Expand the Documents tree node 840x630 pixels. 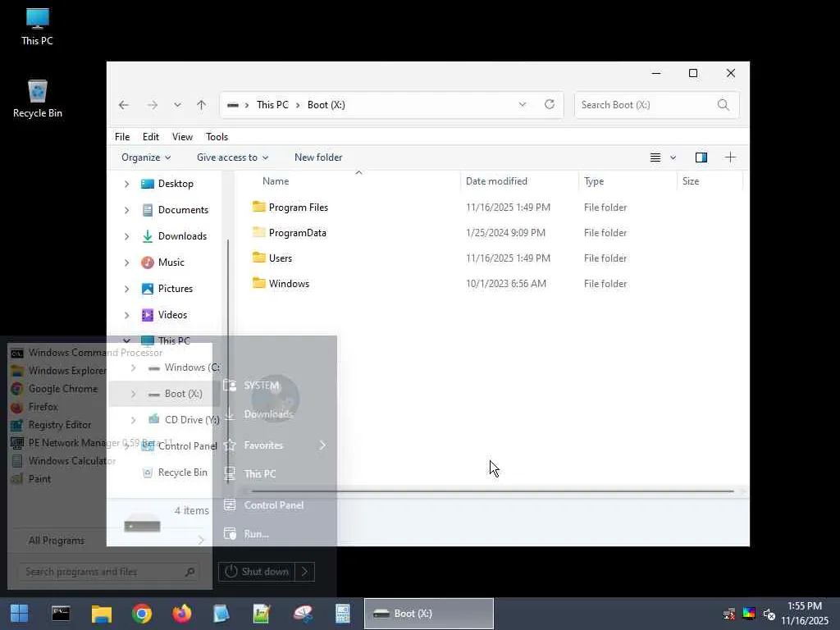click(126, 210)
